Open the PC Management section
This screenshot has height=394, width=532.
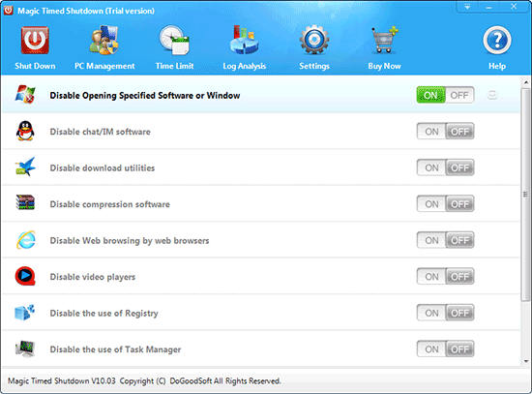point(104,47)
